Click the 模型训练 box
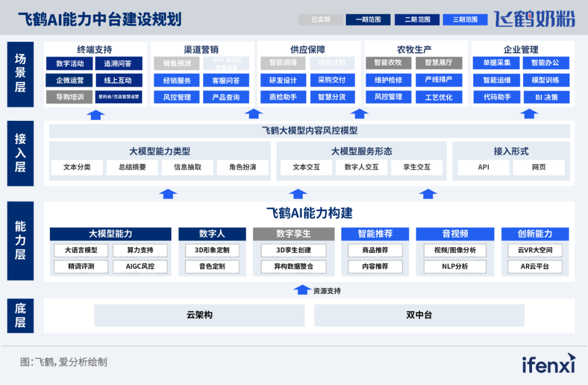The width and height of the screenshot is (588, 385). [x=546, y=80]
